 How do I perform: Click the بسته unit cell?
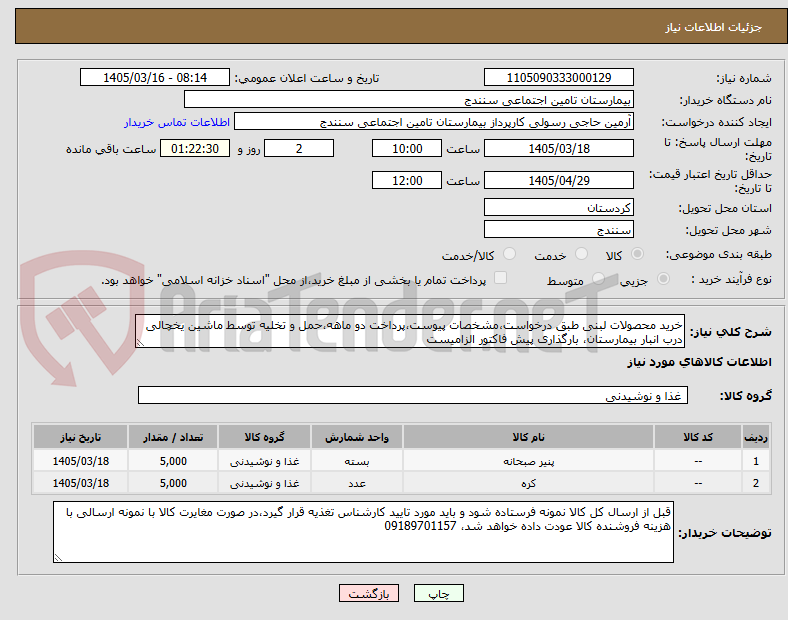coord(357,461)
